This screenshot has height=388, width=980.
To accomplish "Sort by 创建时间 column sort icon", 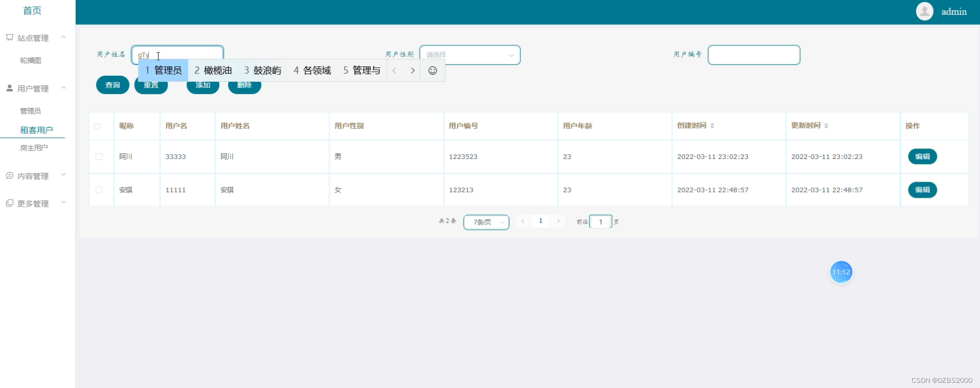I will pos(712,126).
